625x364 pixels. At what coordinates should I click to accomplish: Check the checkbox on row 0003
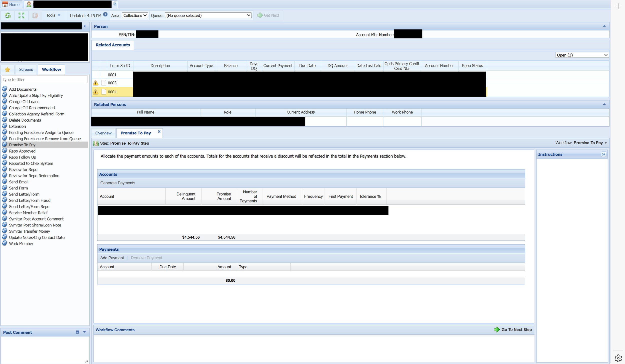(x=104, y=83)
